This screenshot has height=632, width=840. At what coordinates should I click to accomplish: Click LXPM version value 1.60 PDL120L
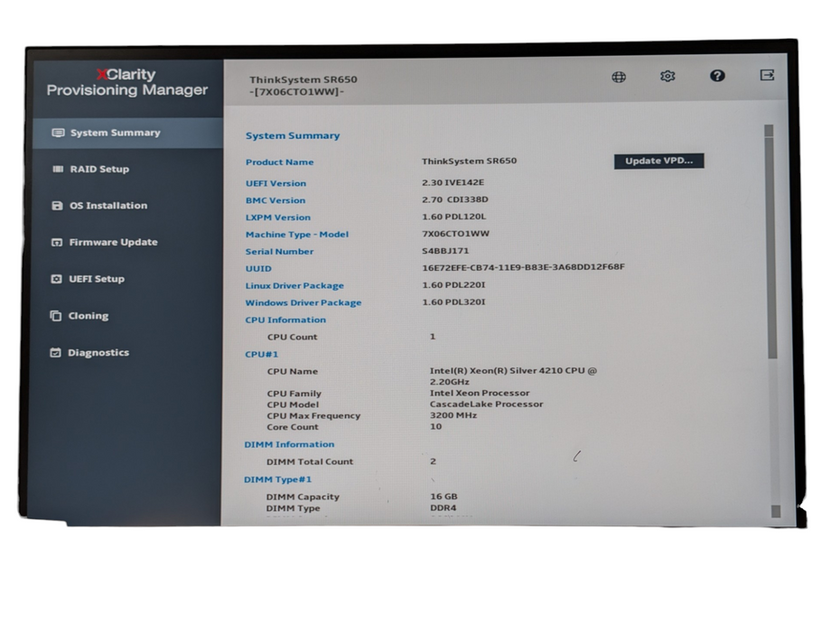pyautogui.click(x=453, y=217)
